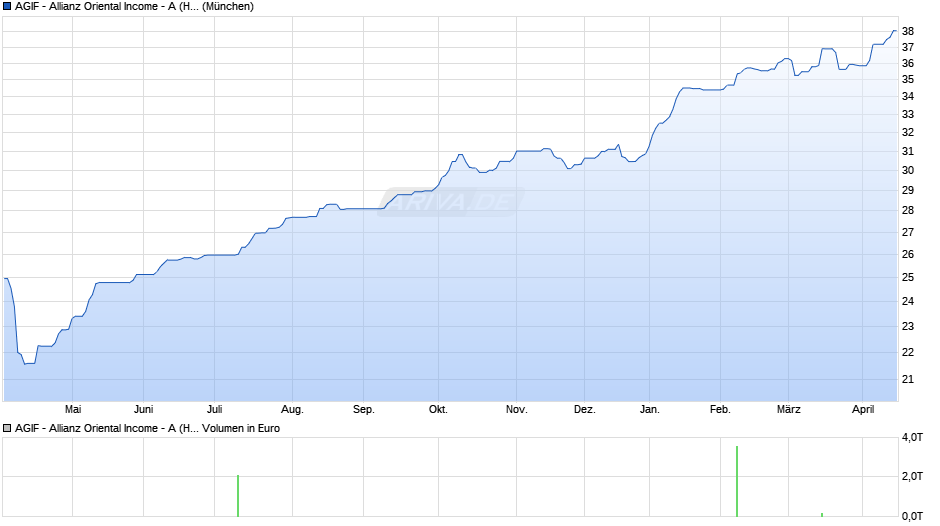
Task: Click the grey legend square beside Volumen title
Action: tap(7, 428)
